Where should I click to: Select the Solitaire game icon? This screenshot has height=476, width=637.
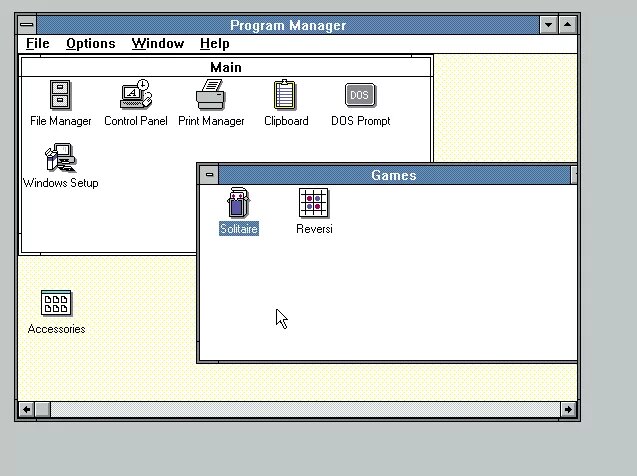[238, 202]
